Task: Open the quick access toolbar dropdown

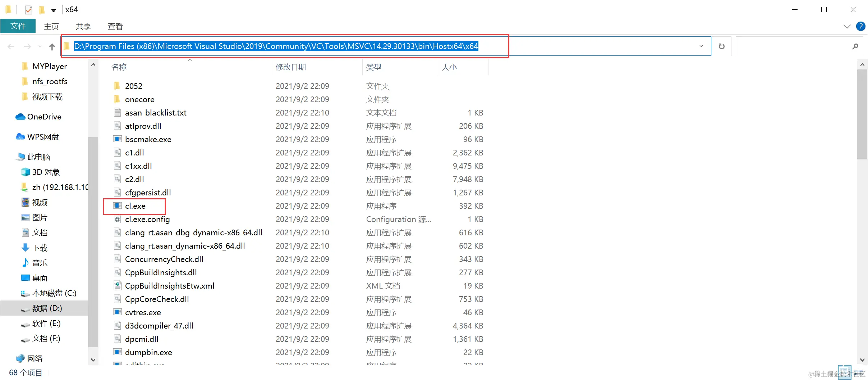Action: coord(54,10)
